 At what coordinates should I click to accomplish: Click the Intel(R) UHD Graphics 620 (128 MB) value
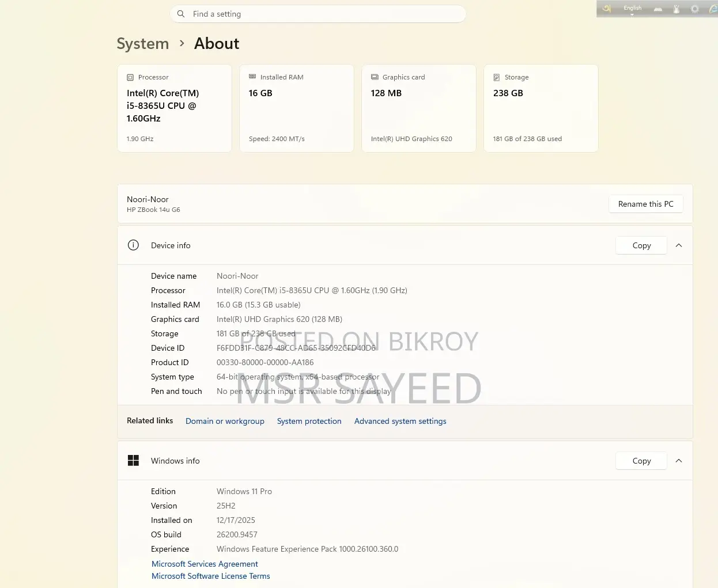pos(279,319)
